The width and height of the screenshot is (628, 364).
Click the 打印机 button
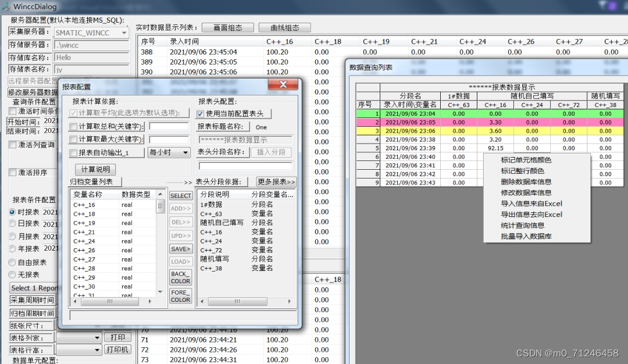pos(117,349)
